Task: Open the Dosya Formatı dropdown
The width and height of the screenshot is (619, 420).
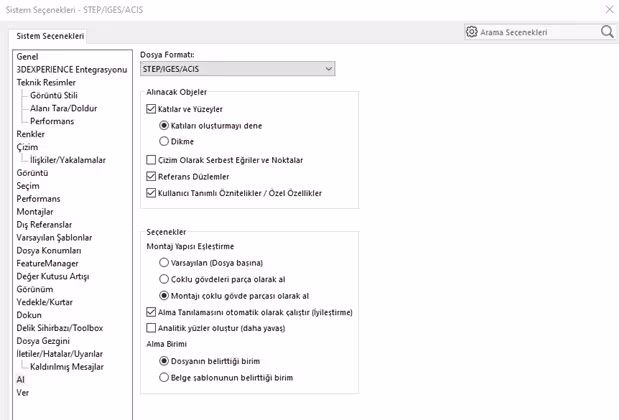Action: click(238, 69)
